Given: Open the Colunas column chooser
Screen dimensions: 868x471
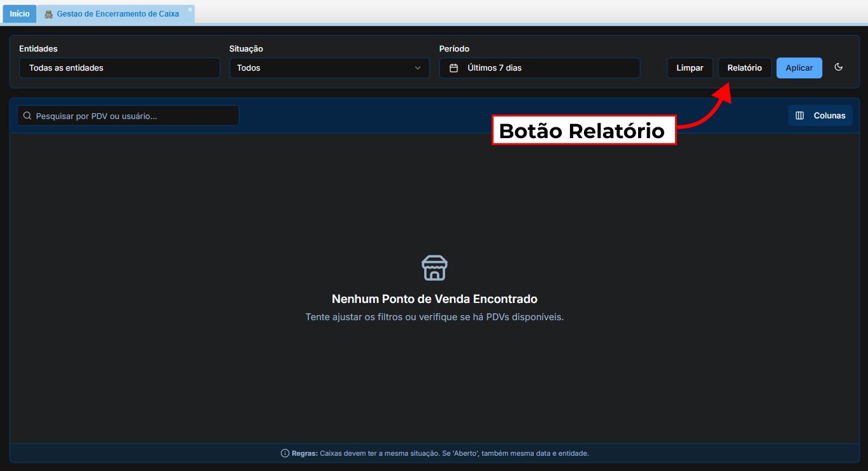Looking at the screenshot, I should click(x=820, y=116).
